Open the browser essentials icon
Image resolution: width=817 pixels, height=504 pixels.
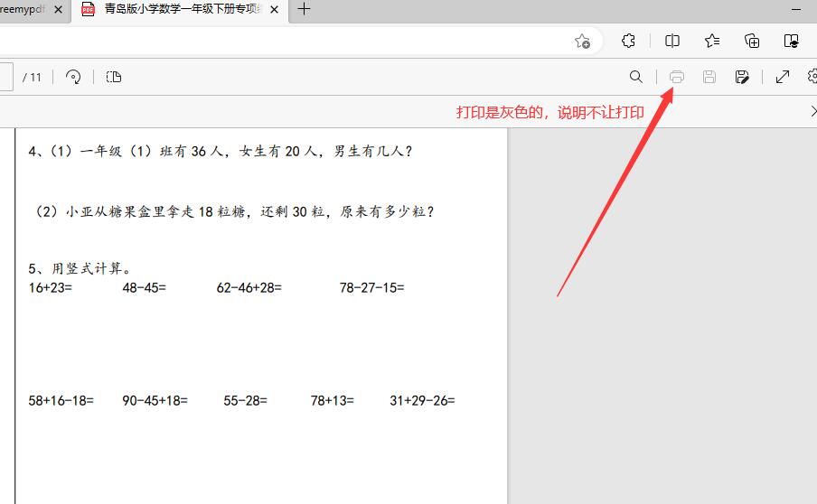click(x=792, y=41)
